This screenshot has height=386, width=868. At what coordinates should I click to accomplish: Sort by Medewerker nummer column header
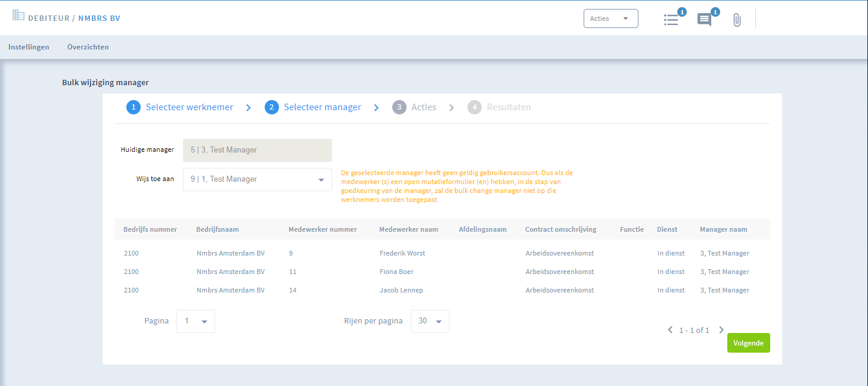point(323,229)
